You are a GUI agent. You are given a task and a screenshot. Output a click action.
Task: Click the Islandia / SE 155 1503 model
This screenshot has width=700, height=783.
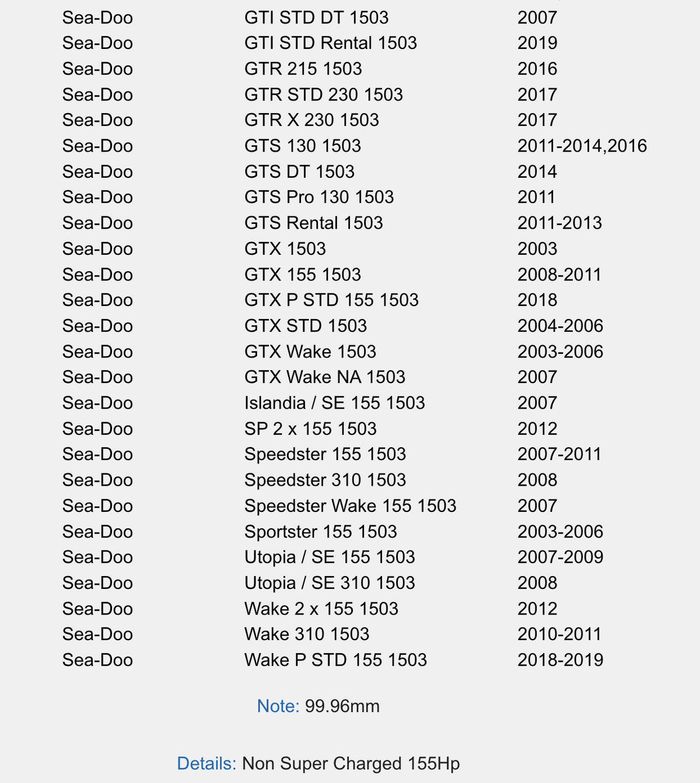334,403
